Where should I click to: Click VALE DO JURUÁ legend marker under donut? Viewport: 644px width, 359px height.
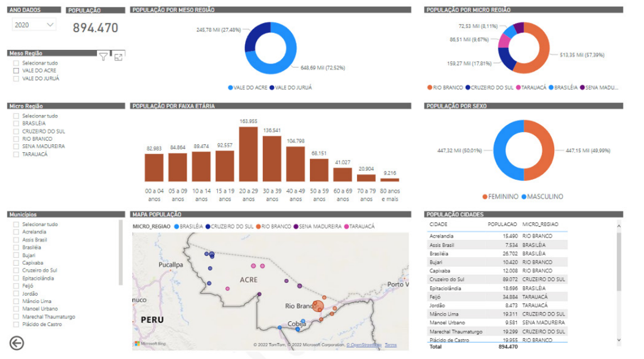[272, 88]
